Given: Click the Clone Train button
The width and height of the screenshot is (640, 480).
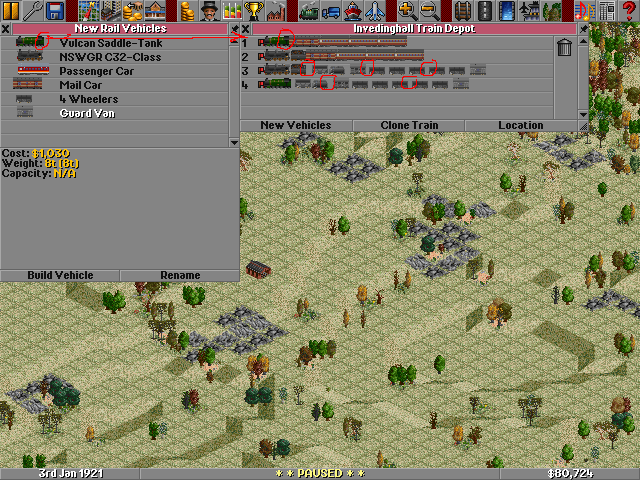Looking at the screenshot, I should pos(409,125).
